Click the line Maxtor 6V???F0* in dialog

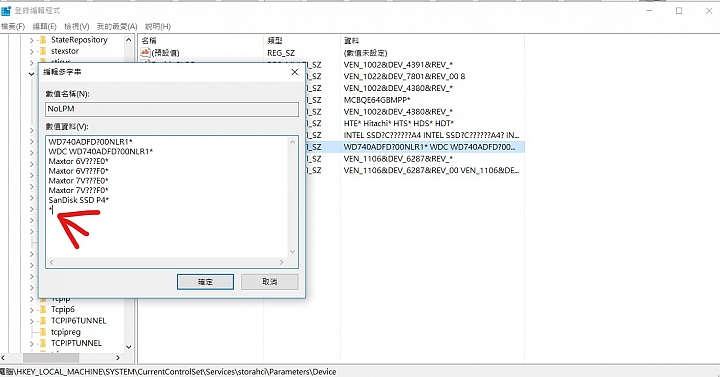[79, 171]
